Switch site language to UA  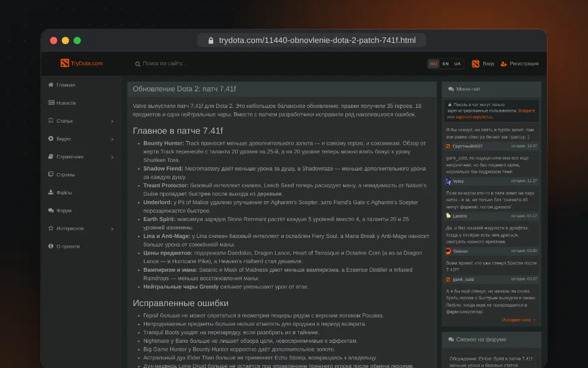458,64
